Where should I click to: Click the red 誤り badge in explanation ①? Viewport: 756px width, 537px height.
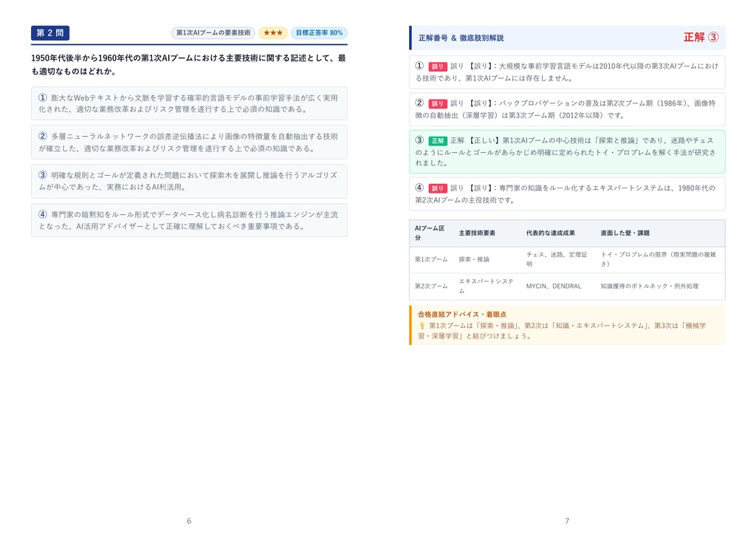[437, 66]
